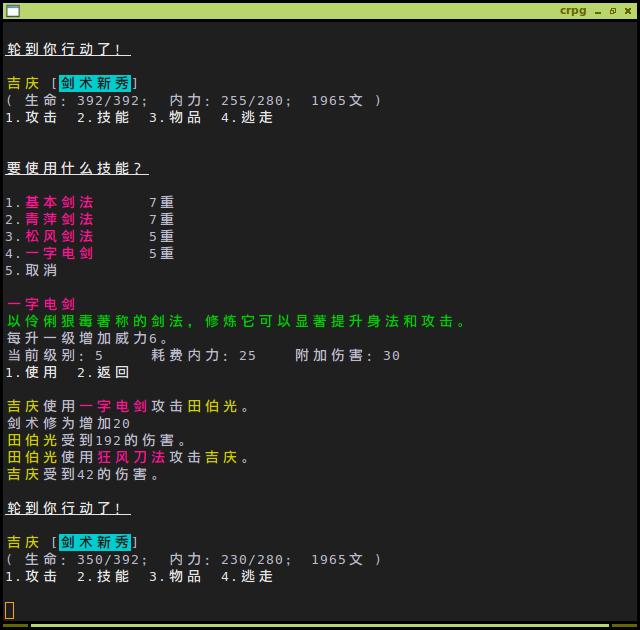Click the 生命: 350/392 value
Image resolution: width=640 pixels, height=630 pixels.
point(85,559)
